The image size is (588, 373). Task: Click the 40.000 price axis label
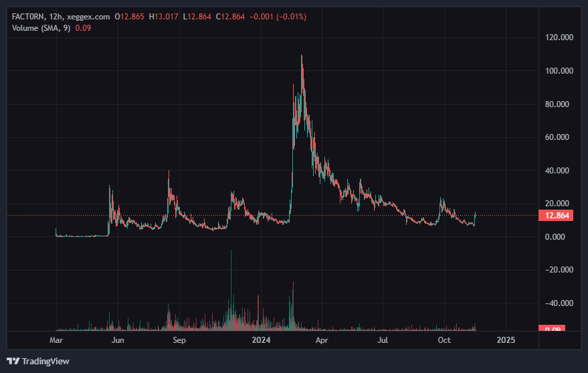click(557, 171)
